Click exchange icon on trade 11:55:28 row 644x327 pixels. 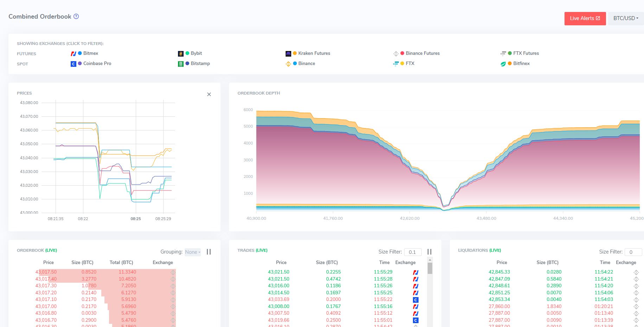pos(415,279)
